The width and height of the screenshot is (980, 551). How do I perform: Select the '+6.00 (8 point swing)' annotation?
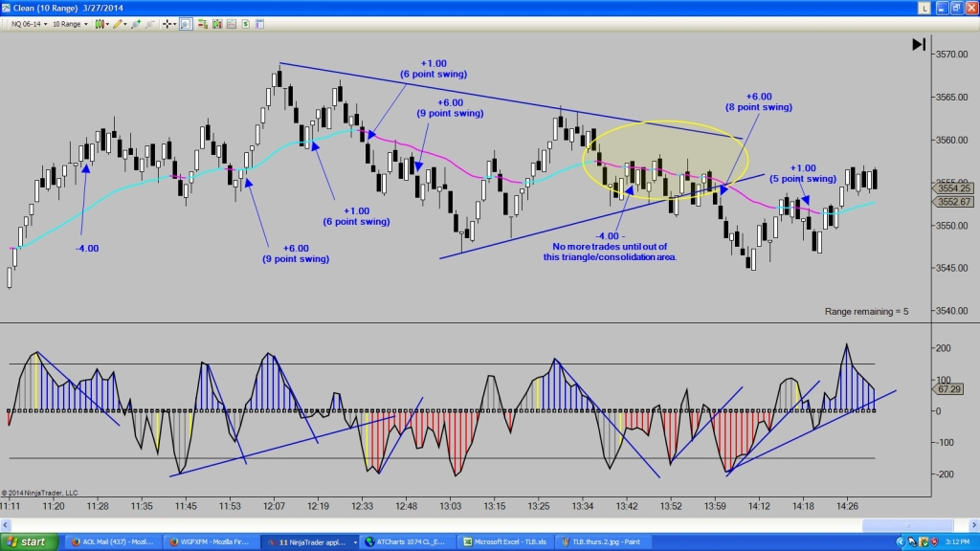coord(758,101)
